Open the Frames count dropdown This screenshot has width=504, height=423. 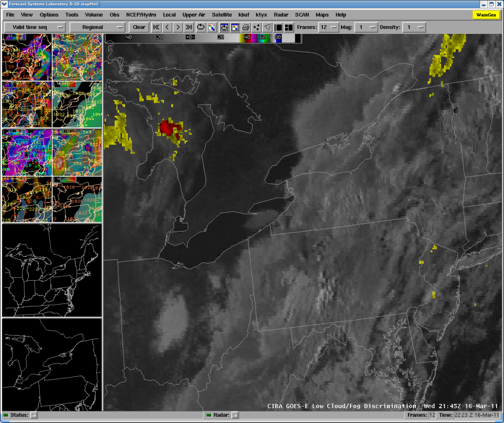pyautogui.click(x=329, y=27)
